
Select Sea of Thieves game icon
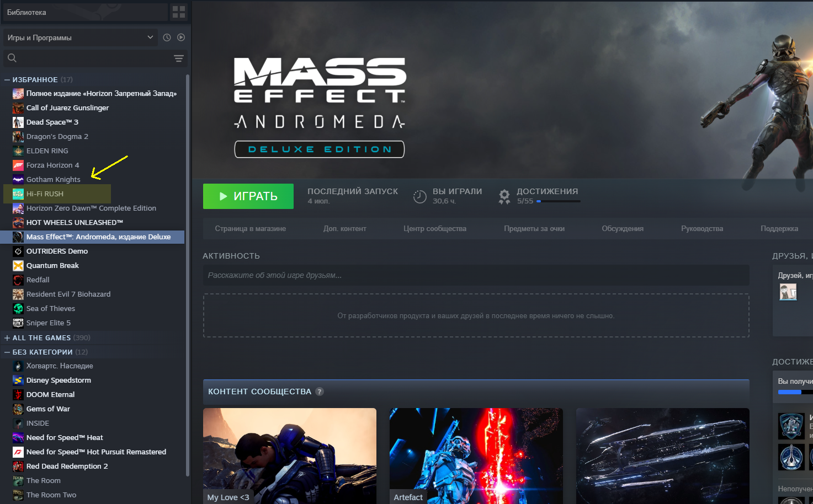(x=18, y=309)
